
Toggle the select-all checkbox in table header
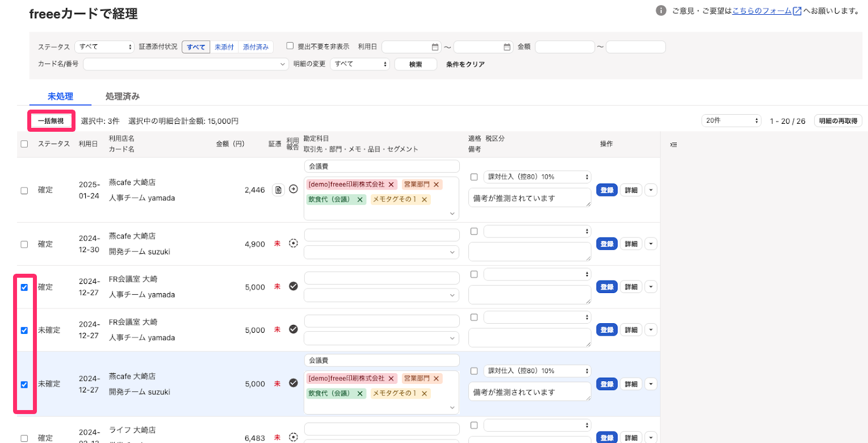[x=24, y=144]
